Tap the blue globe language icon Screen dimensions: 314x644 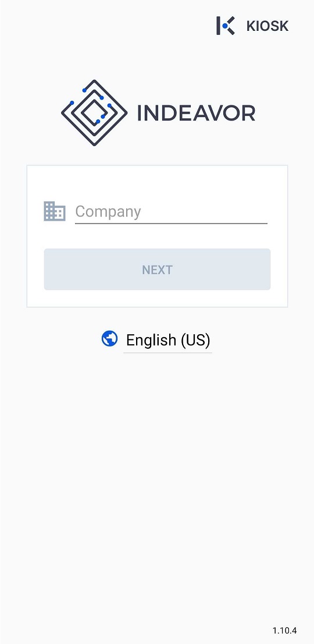(109, 339)
